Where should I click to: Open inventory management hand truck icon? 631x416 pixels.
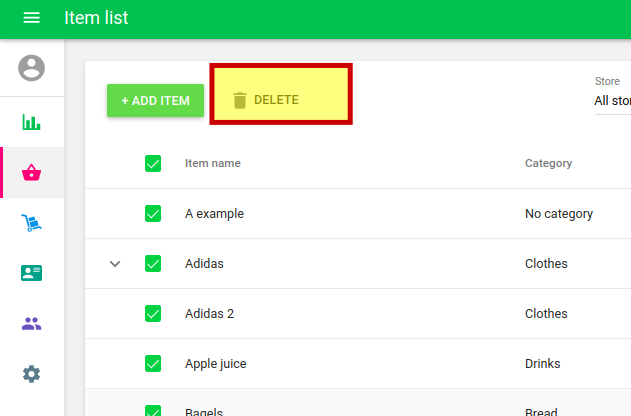click(x=32, y=223)
